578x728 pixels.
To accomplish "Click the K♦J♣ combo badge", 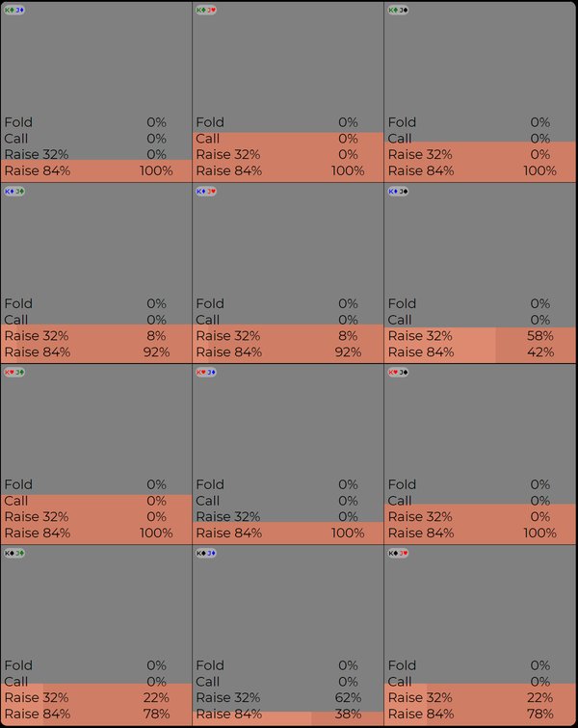I will click(14, 191).
